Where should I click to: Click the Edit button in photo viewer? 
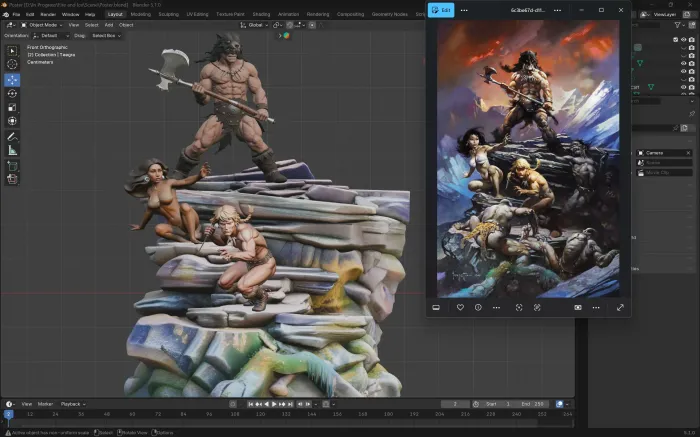(441, 10)
